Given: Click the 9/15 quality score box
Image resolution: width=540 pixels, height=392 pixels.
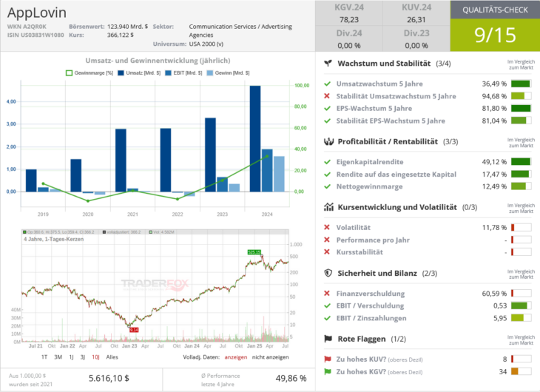Looking at the screenshot, I should (495, 36).
